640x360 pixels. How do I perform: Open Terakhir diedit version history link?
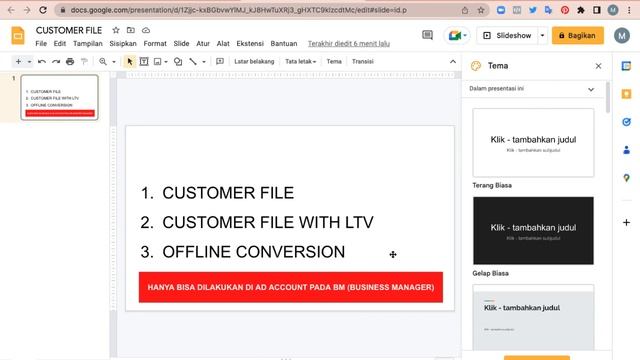pyautogui.click(x=349, y=44)
